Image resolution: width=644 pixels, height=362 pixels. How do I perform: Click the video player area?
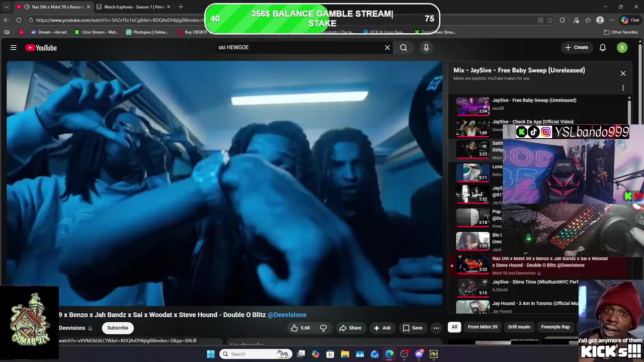(224, 183)
